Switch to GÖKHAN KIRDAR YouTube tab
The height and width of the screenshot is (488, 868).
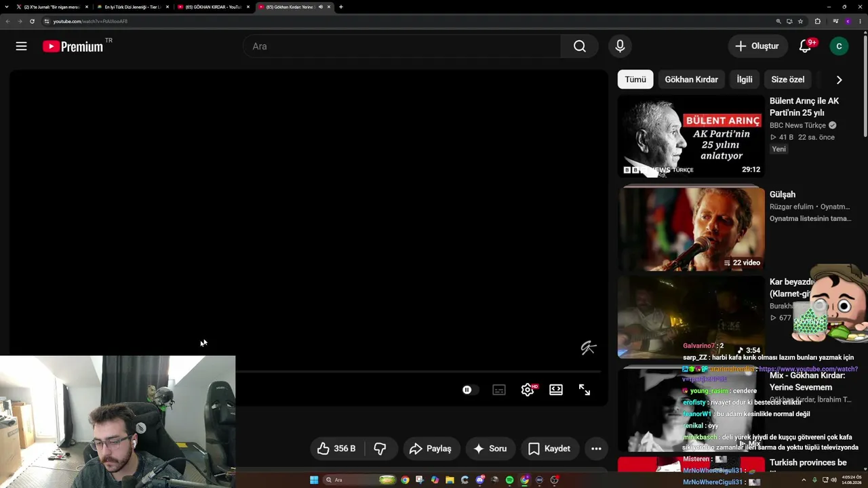tap(213, 7)
